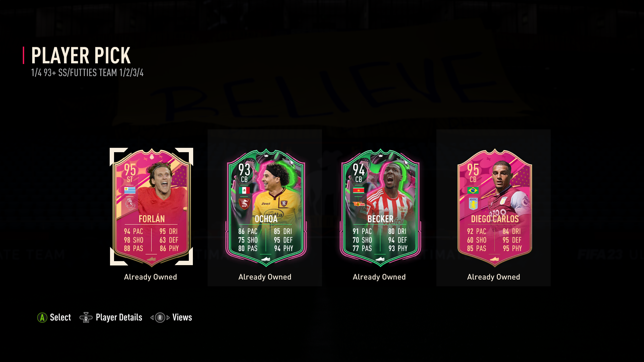Click the Suriname flag on Becker's card
Image resolution: width=644 pixels, height=362 pixels.
click(x=359, y=190)
